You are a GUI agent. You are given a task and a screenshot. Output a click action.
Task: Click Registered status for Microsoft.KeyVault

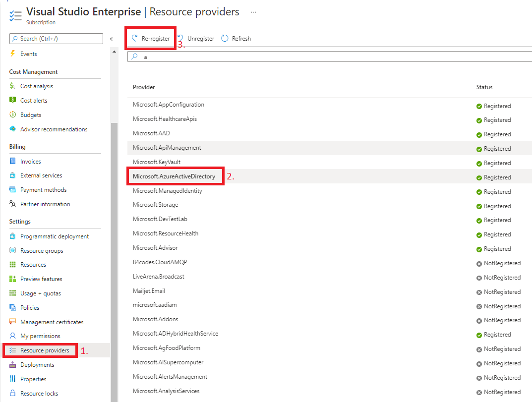[494, 163]
